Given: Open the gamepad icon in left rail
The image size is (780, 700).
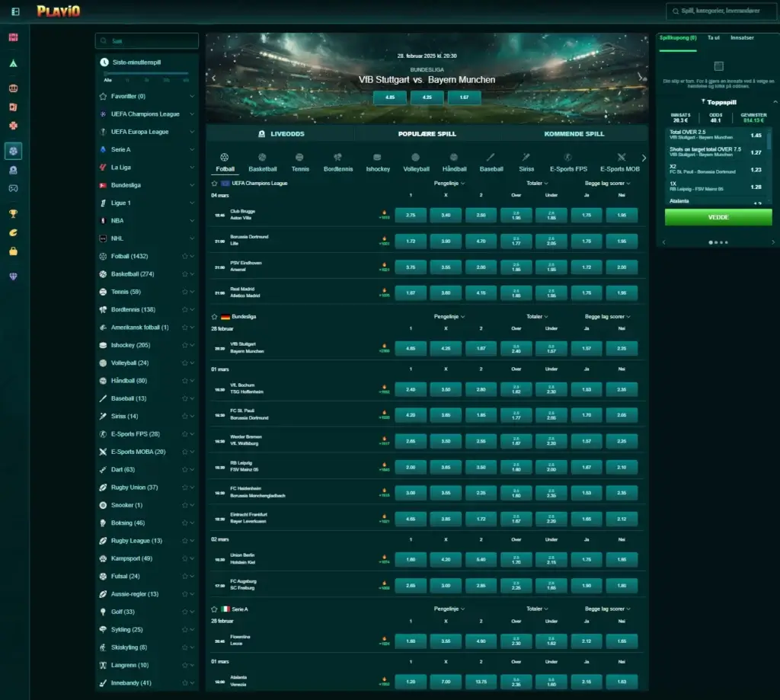Looking at the screenshot, I should click(14, 189).
